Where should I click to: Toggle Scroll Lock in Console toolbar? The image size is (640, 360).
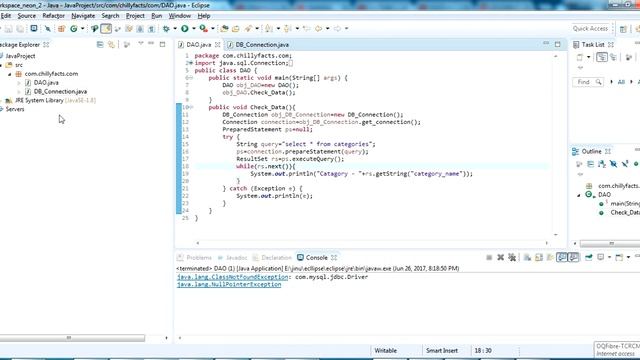tap(539, 258)
